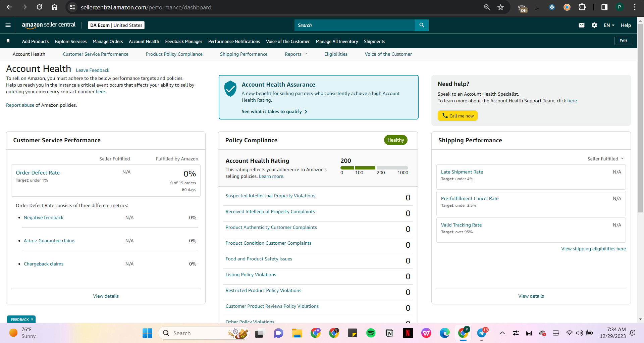This screenshot has height=343, width=644.
Task: Expand the Reports dropdown menu
Action: pos(296,54)
